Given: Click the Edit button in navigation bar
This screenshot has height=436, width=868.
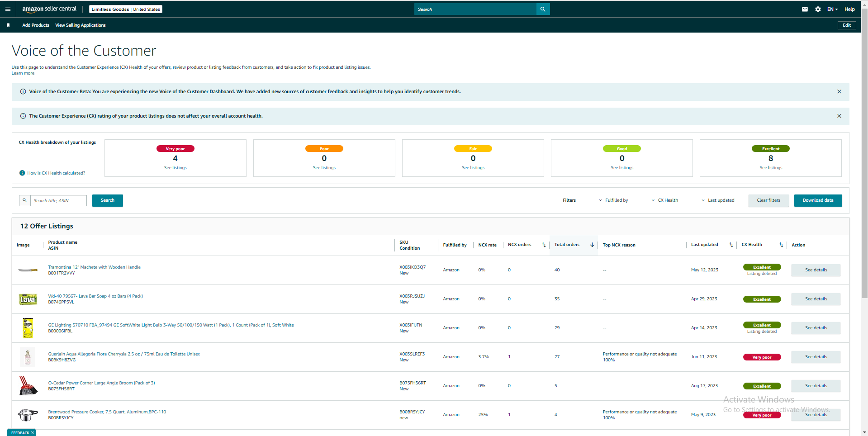Looking at the screenshot, I should [x=847, y=25].
